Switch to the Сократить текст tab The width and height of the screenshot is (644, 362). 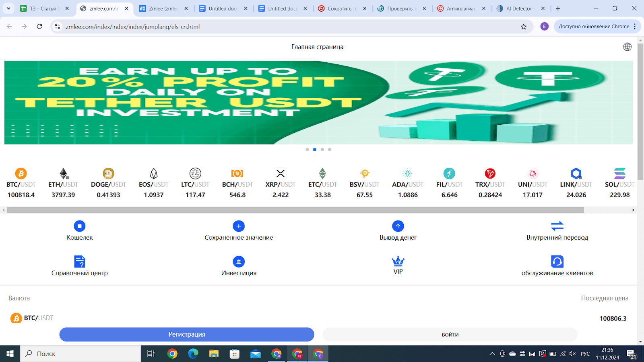342,8
